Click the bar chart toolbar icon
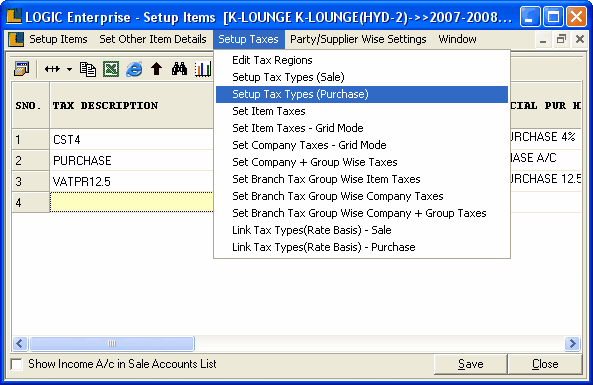Viewport: 593px width, 385px height. [x=203, y=69]
